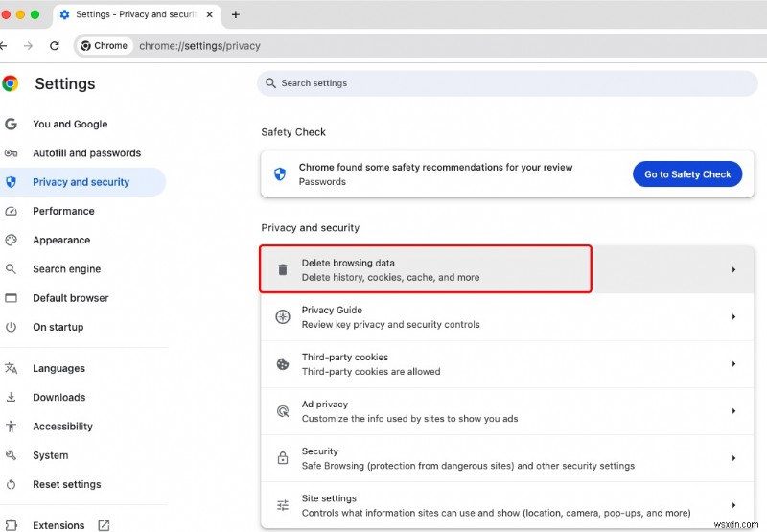The image size is (767, 532).
Task: Open Downloads settings
Action: [x=82, y=397]
